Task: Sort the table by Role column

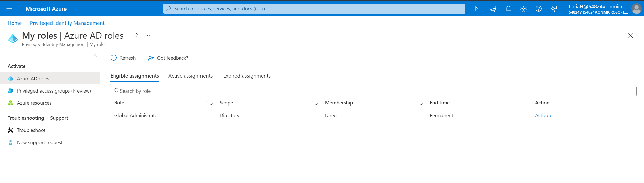Action: pos(209,103)
